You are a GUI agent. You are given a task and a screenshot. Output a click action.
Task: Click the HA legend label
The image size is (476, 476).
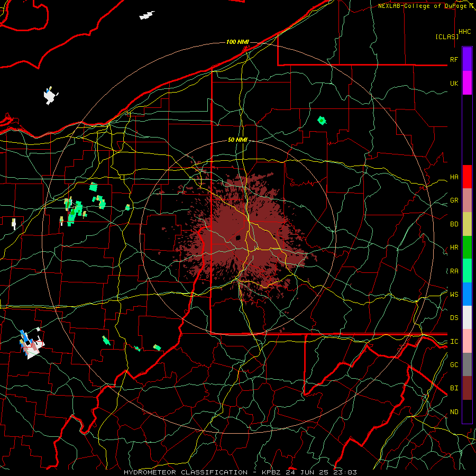pos(454,177)
